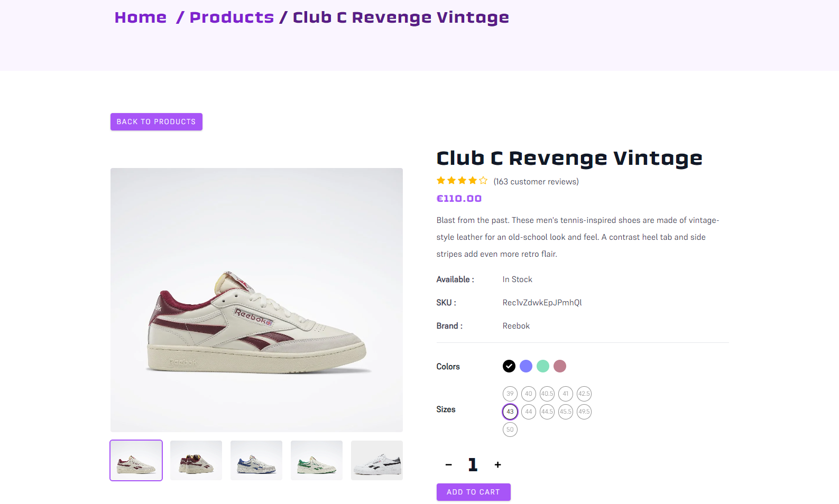The image size is (839, 504).
Task: View the blue stripe shoe thumbnail
Action: point(256,460)
